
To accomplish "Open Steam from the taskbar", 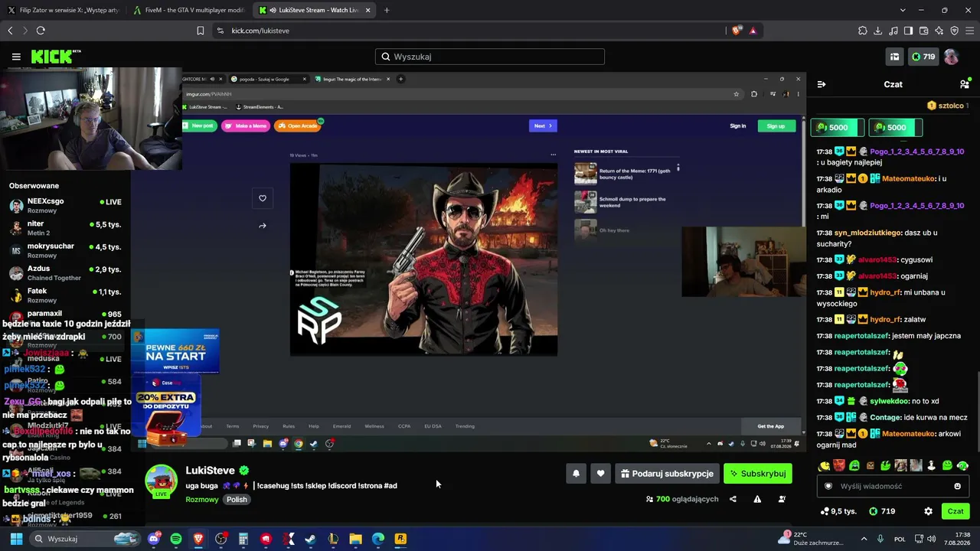I will click(310, 539).
